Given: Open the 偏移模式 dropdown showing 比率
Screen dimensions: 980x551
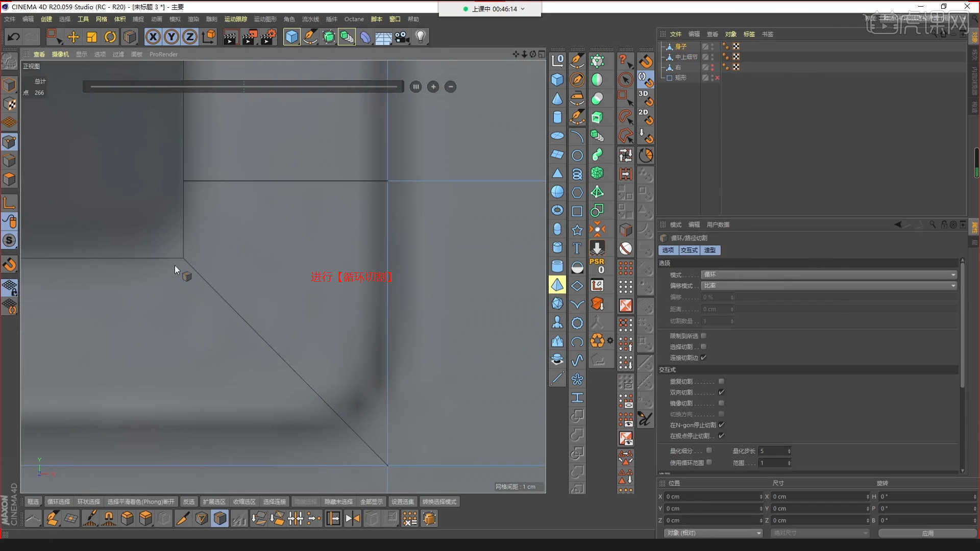Looking at the screenshot, I should (829, 286).
